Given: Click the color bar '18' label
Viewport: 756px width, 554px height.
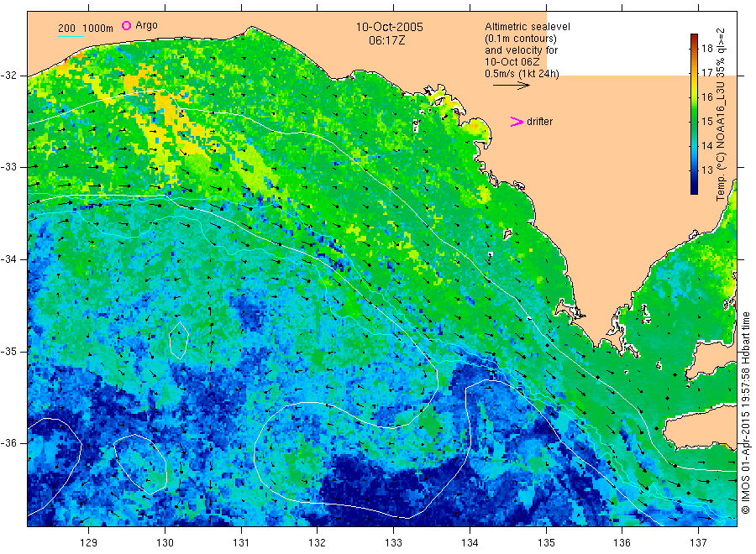Looking at the screenshot, I should click(706, 48).
